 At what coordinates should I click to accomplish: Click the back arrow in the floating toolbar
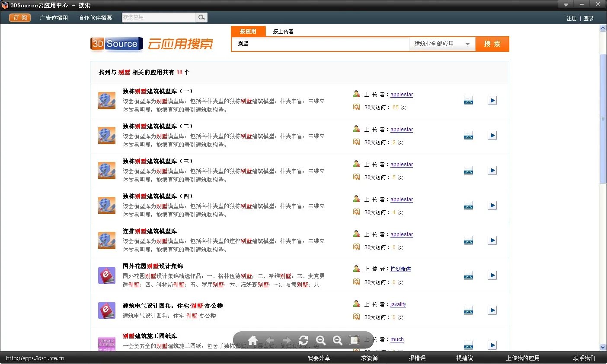click(x=270, y=340)
